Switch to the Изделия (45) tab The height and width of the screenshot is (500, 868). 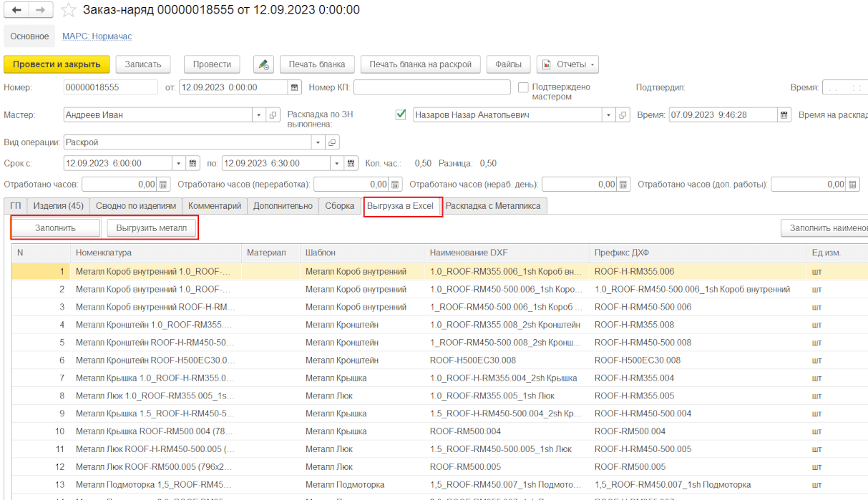coord(58,206)
